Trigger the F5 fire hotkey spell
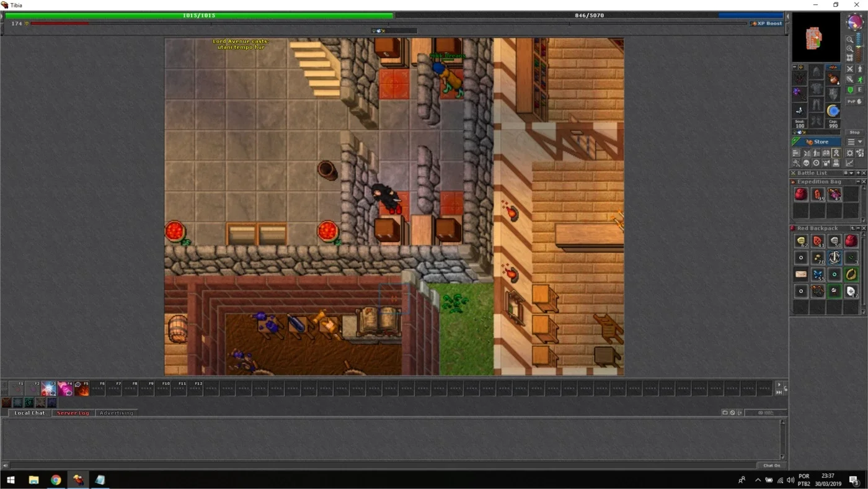This screenshot has width=868, height=489. coord(82,389)
